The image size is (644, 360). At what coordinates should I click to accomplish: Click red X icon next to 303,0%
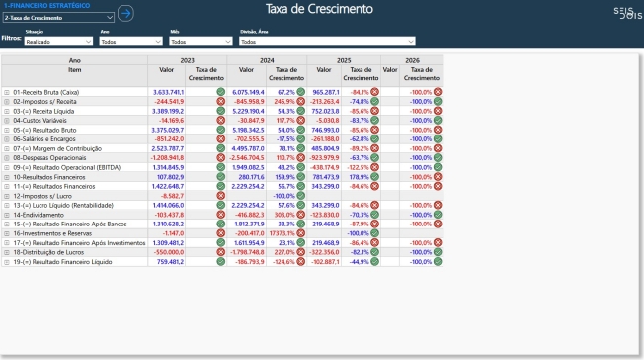[301, 215]
